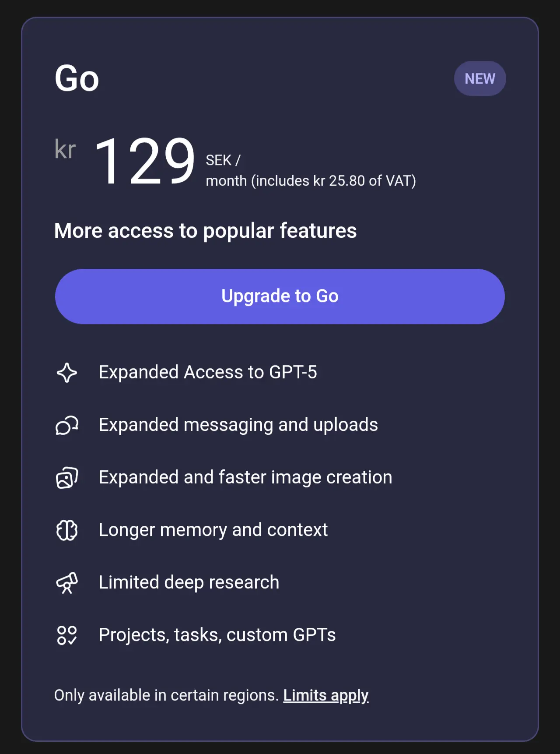Click the brain icon for memory

[x=67, y=530]
